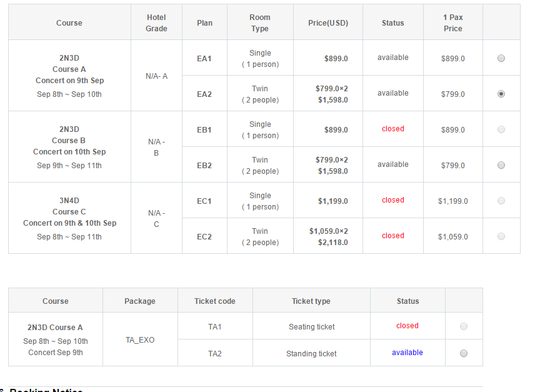The width and height of the screenshot is (535, 392).
Task: Click disabled EB1 Single room radio button
Action: tap(501, 129)
